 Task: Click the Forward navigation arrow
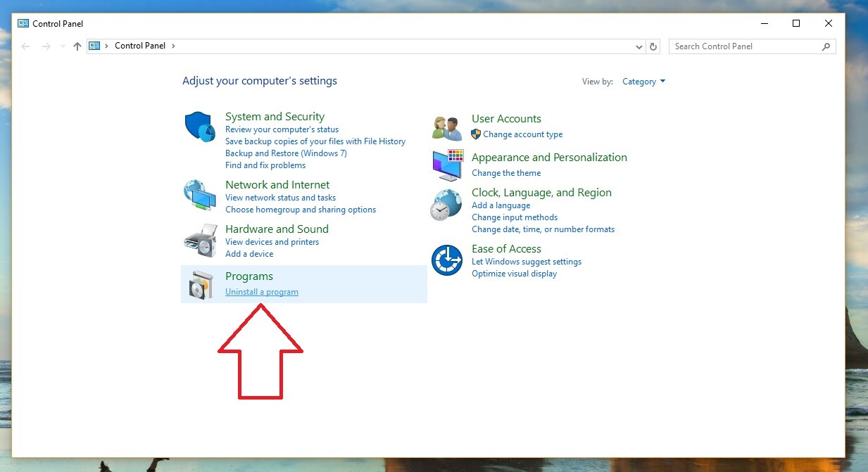click(46, 46)
